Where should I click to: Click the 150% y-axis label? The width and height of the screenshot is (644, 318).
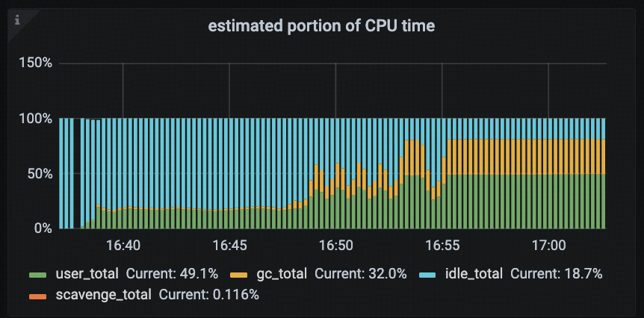pos(34,63)
